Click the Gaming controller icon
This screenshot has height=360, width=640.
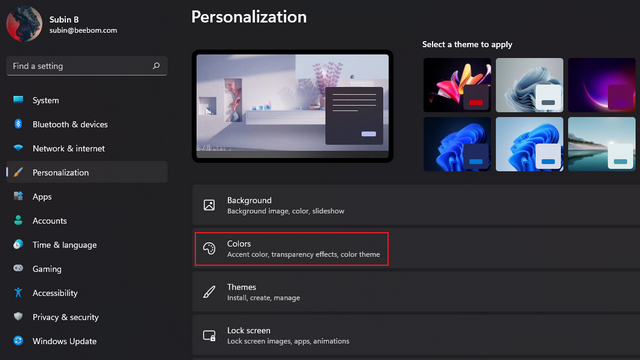click(18, 268)
